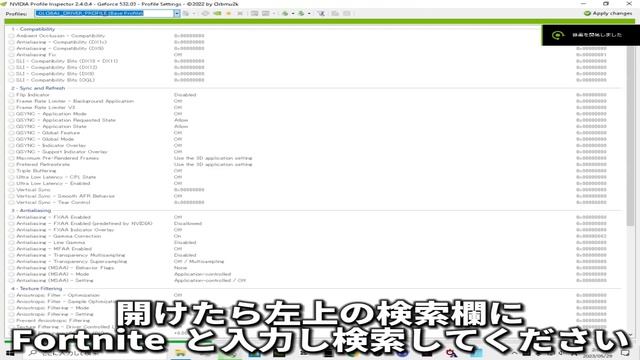Select 'Antialiasing - Gamma Correction' setting
The image size is (640, 360).
tap(59, 236)
